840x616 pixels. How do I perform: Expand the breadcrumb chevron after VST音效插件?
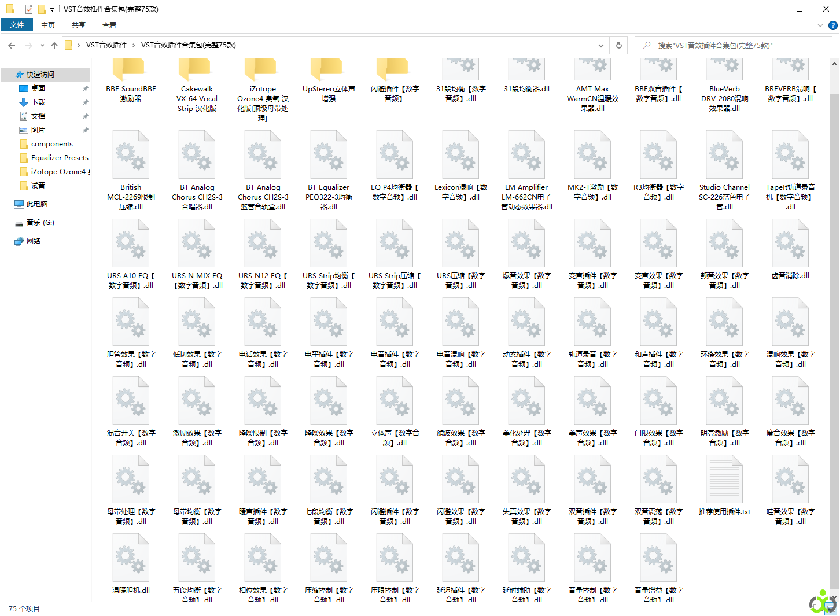134,45
